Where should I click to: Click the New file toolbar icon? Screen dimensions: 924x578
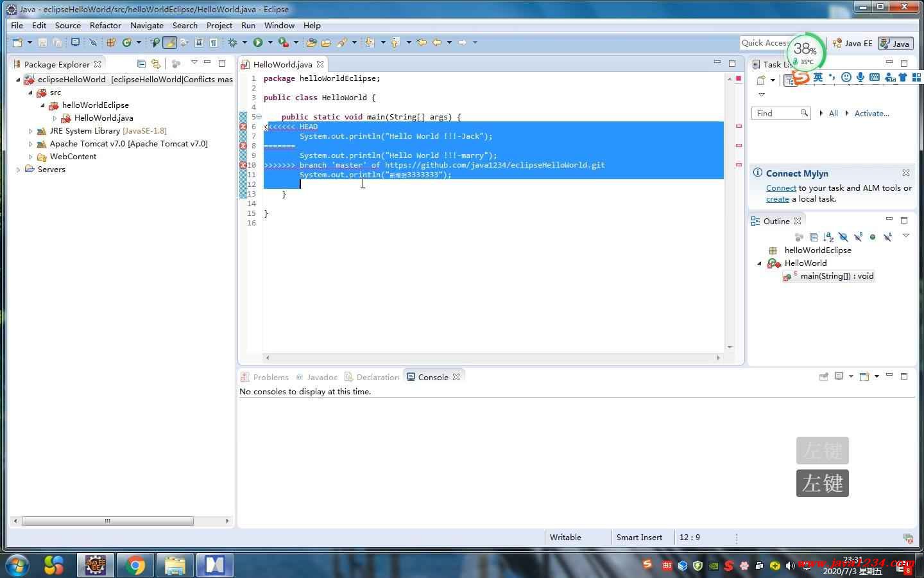tap(17, 42)
